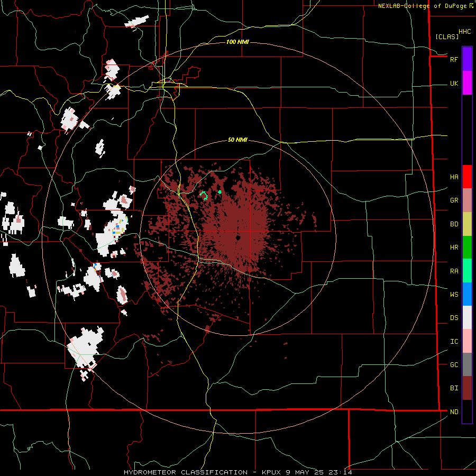
Task: Click the GC gray legend swatch
Action: [467, 364]
